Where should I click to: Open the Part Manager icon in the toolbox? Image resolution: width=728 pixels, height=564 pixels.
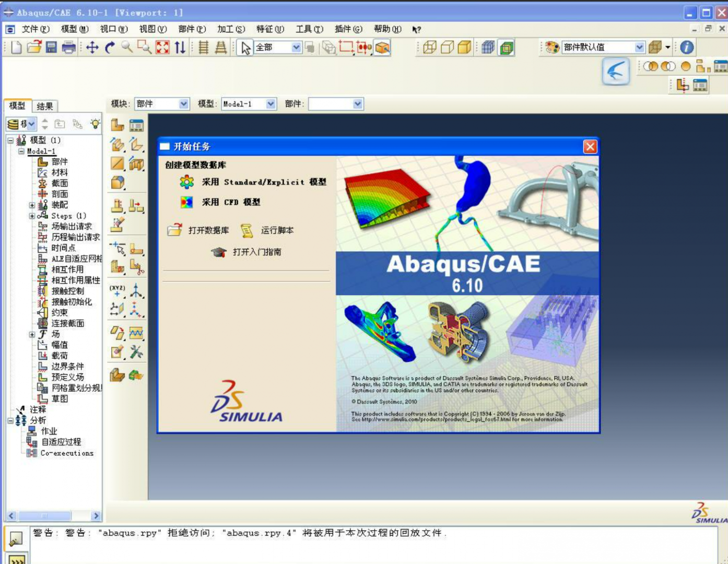[x=136, y=125]
